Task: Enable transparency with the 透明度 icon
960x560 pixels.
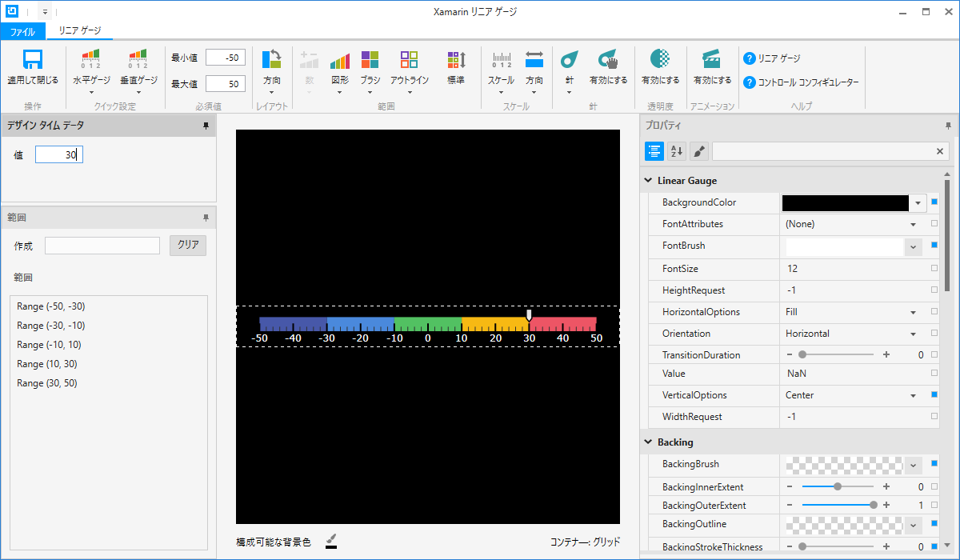Action: [x=660, y=59]
